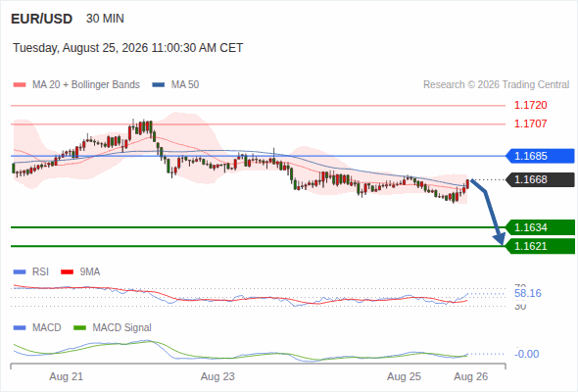Click the 1.1707 resistance level label
Screen dimensions: 578x392
(530, 123)
